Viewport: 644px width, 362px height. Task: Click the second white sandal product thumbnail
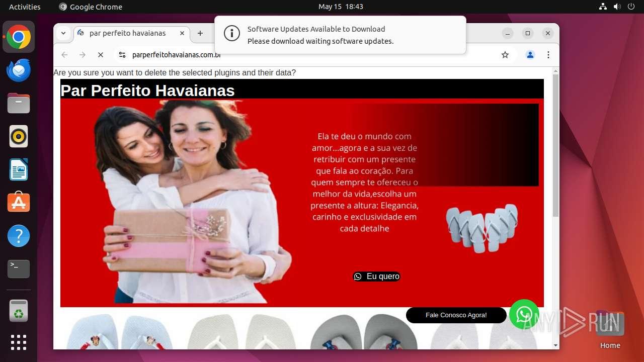pos(242,331)
